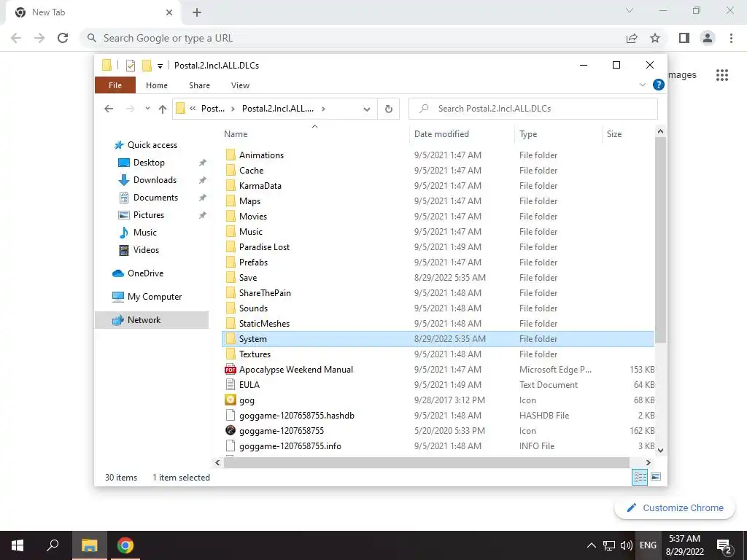Image resolution: width=747 pixels, height=560 pixels.
Task: Open Downloads in the navigation pane
Action: pos(155,180)
